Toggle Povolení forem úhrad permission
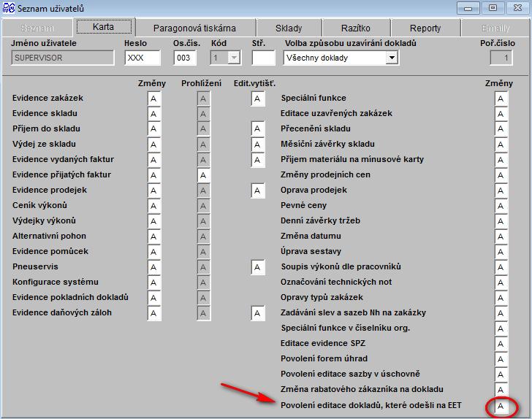Image resolution: width=532 pixels, height=419 pixels. point(501,359)
